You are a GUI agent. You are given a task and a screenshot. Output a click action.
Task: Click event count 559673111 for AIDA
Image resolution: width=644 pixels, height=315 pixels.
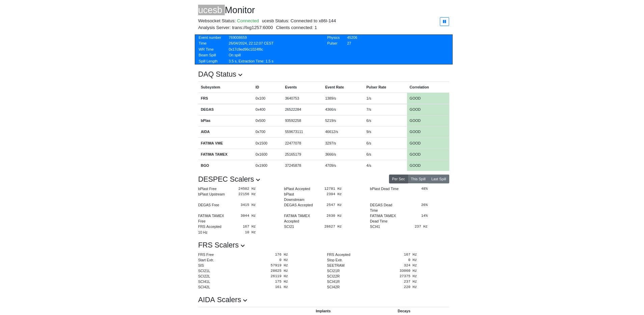click(294, 132)
